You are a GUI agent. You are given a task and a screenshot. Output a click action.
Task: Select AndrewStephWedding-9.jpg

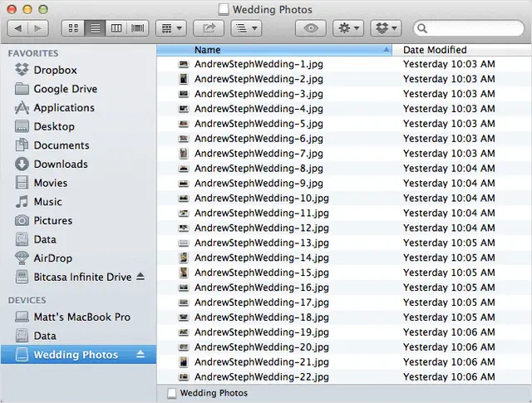click(x=344, y=184)
